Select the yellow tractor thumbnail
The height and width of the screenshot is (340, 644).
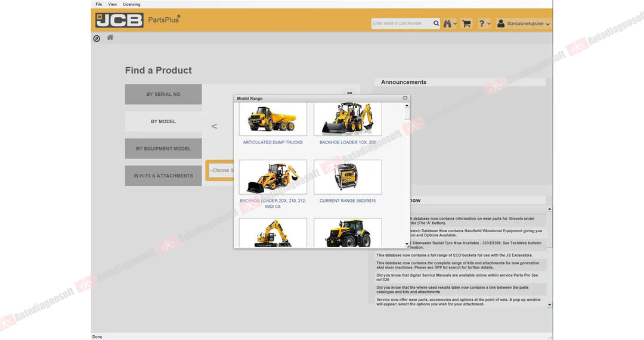point(348,233)
